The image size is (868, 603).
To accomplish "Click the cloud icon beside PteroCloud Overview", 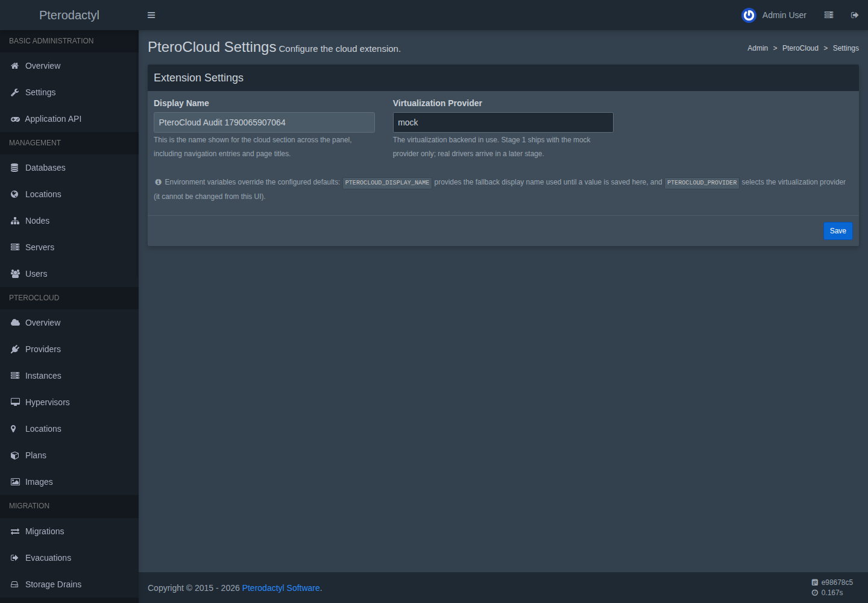I will pyautogui.click(x=15, y=323).
